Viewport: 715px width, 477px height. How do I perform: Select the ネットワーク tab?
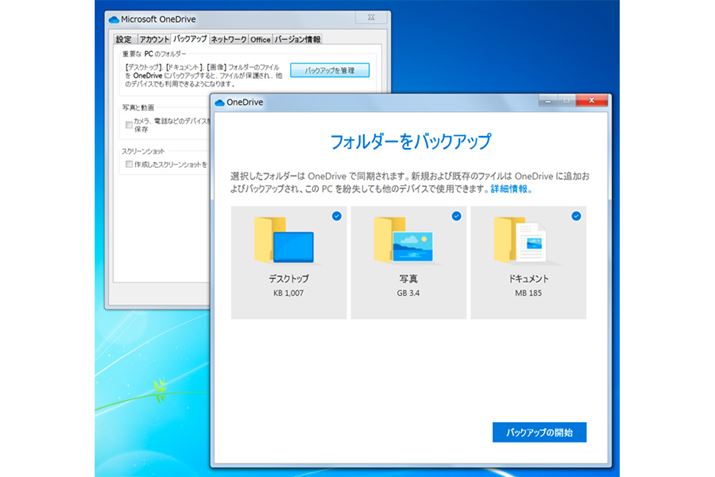click(x=227, y=40)
